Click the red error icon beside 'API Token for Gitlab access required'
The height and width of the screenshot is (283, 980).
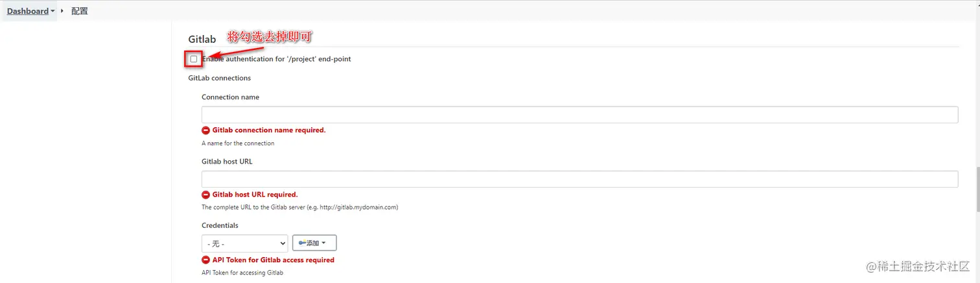click(x=206, y=260)
